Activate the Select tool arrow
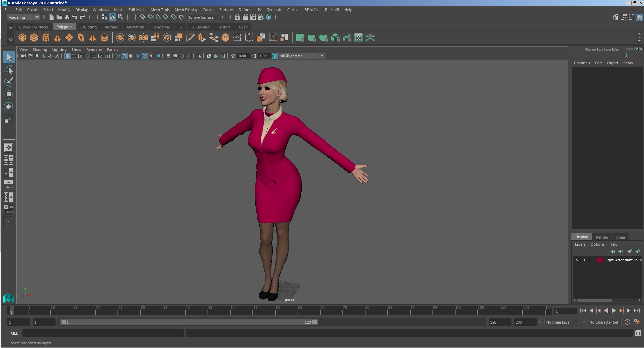 pyautogui.click(x=9, y=57)
